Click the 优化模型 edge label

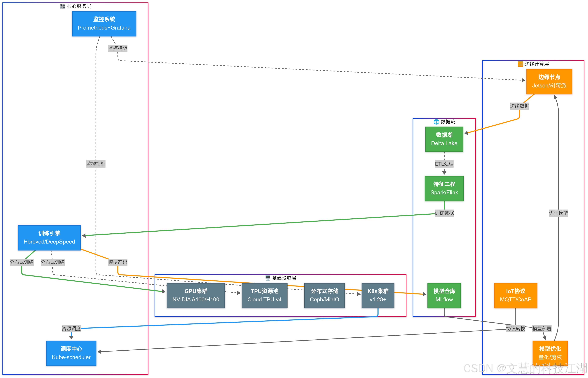pos(558,213)
